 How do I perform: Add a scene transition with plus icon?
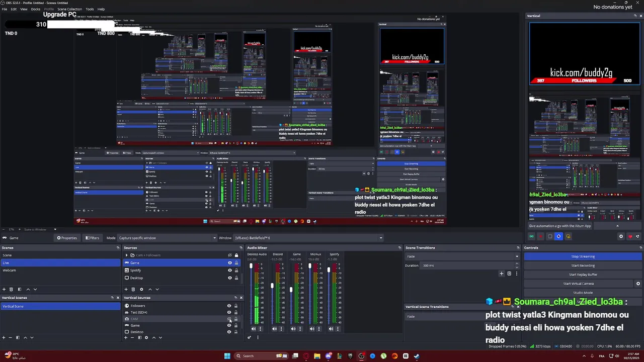coord(502,274)
